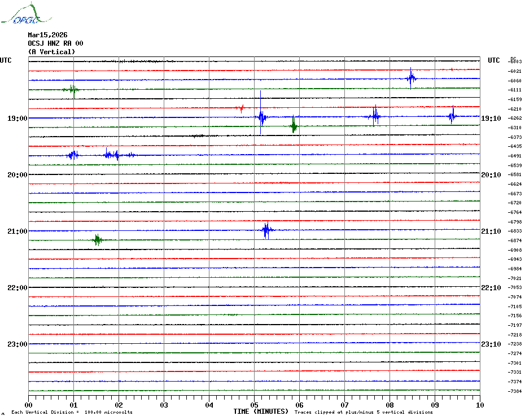Click the 10 minute tick label
Screen dimensions: 525x420
click(479, 405)
